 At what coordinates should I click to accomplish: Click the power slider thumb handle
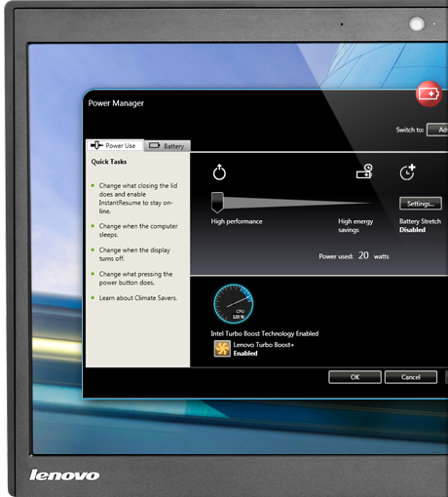pos(217,203)
